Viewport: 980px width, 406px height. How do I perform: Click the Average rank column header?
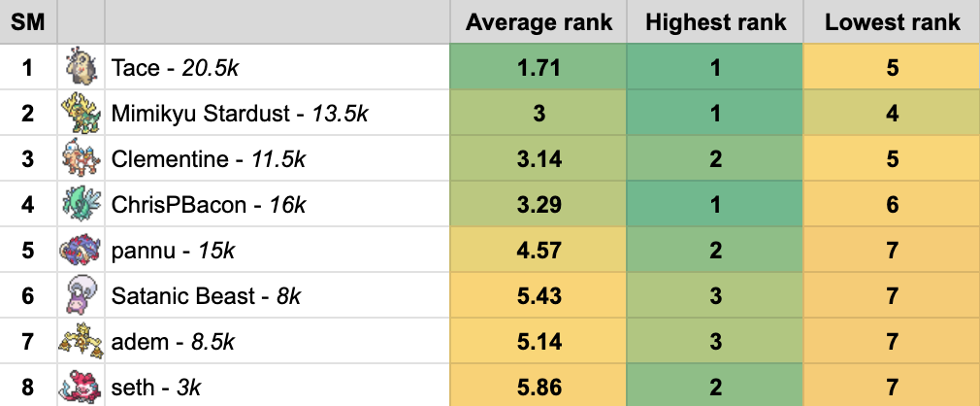pos(539,22)
